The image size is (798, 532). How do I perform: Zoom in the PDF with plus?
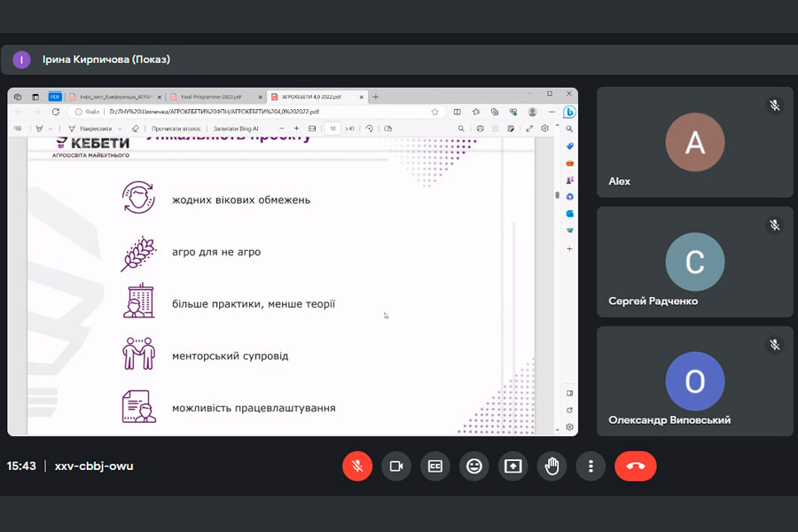pyautogui.click(x=297, y=129)
